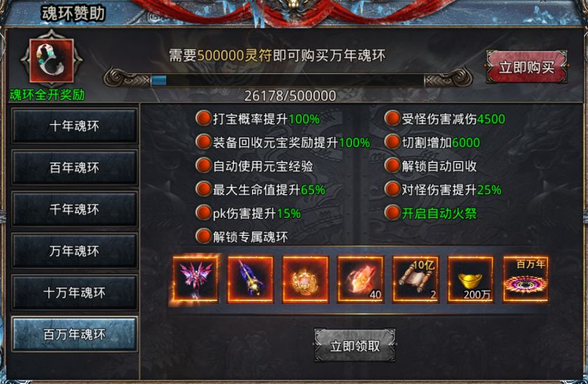Click the 百万年 soul ring reward icon

[x=526, y=279]
